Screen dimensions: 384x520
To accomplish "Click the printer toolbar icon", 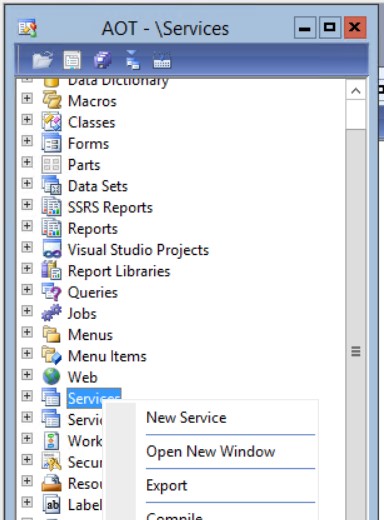I will click(102, 60).
